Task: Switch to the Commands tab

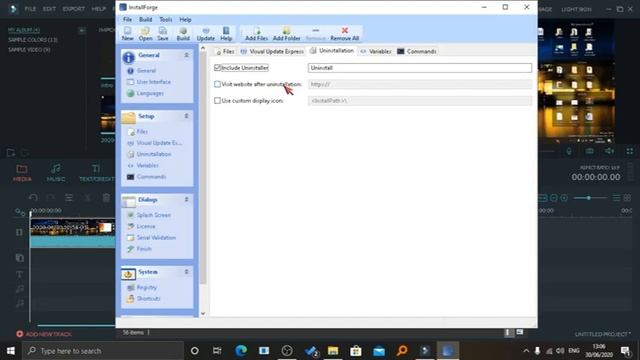Action: pos(417,51)
